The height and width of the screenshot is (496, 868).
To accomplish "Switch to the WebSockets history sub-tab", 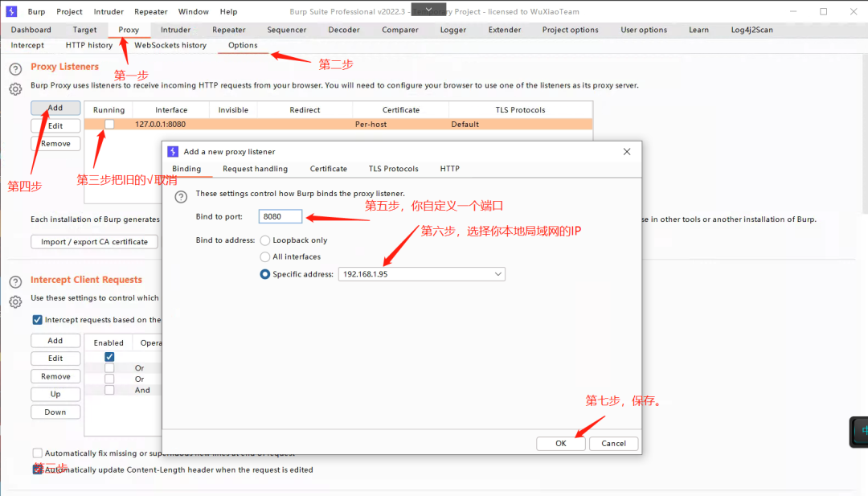I will [170, 45].
